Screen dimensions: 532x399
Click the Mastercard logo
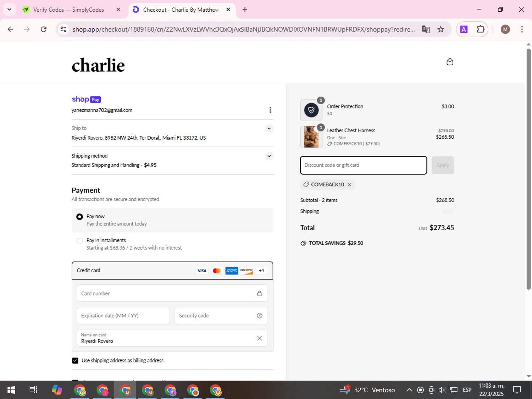click(217, 271)
